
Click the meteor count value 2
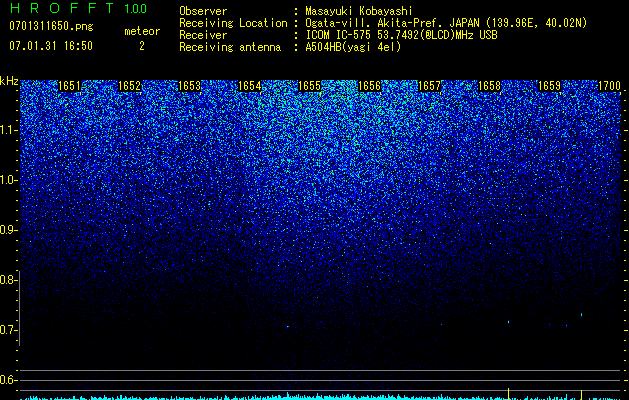click(x=142, y=46)
